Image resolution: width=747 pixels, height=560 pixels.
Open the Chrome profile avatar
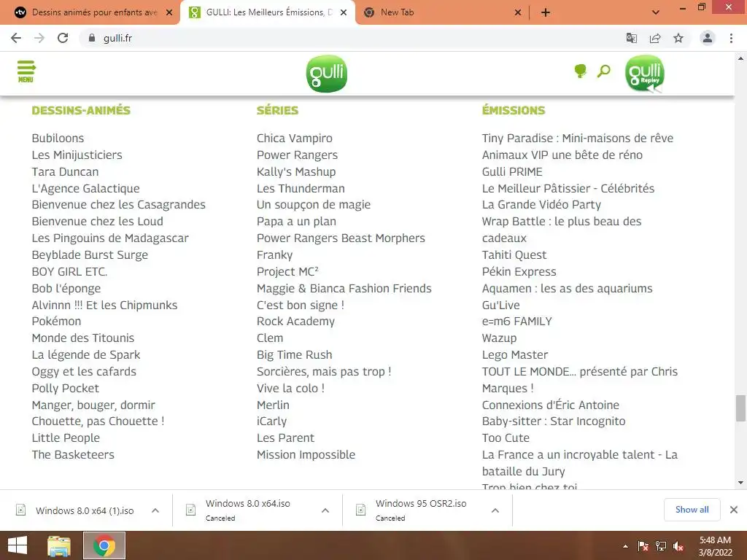coord(708,38)
